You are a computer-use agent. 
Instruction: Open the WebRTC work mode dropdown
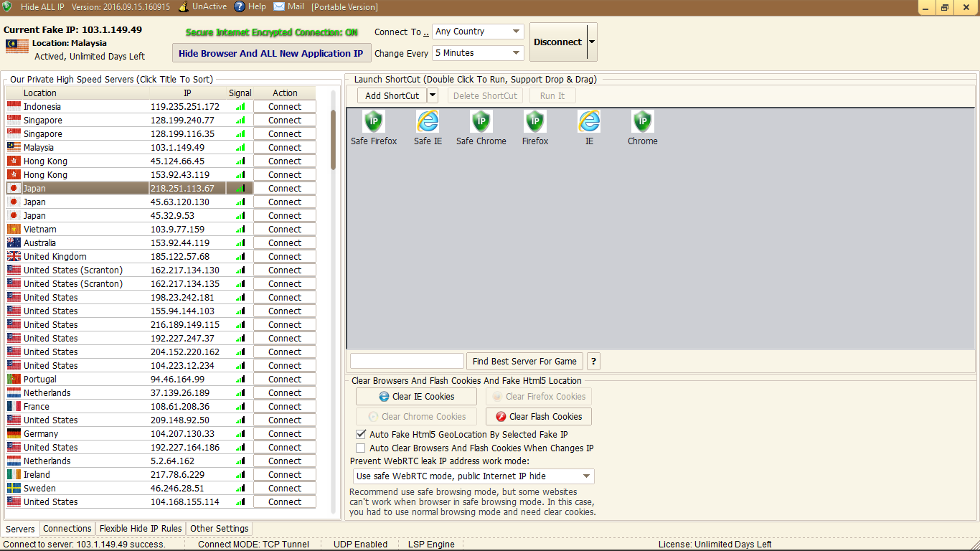coord(473,476)
